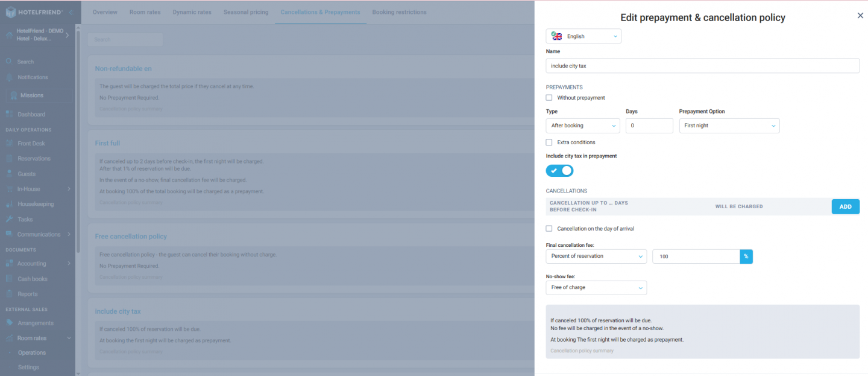868x376 pixels.
Task: Close the edit policy panel
Action: (x=860, y=16)
